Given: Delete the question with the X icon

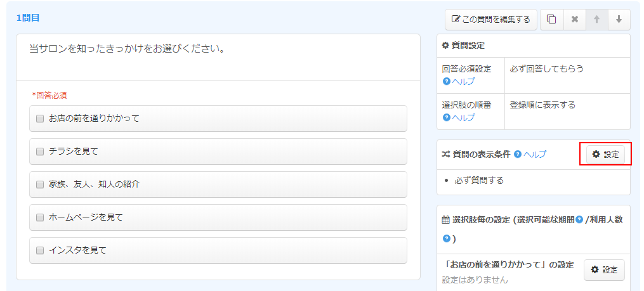Looking at the screenshot, I should (x=574, y=20).
